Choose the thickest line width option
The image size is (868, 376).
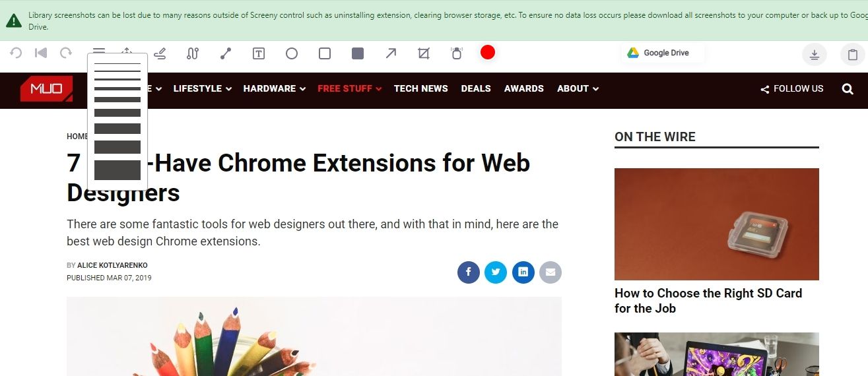click(x=117, y=170)
